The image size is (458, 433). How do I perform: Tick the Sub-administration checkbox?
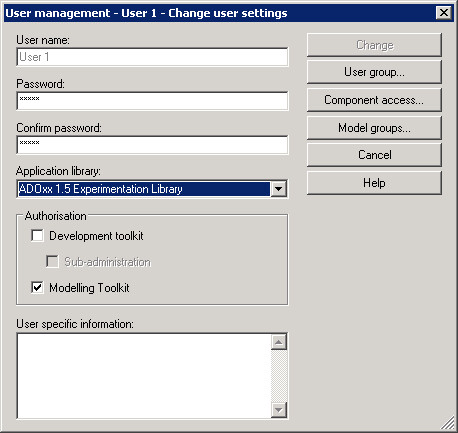[x=52, y=261]
